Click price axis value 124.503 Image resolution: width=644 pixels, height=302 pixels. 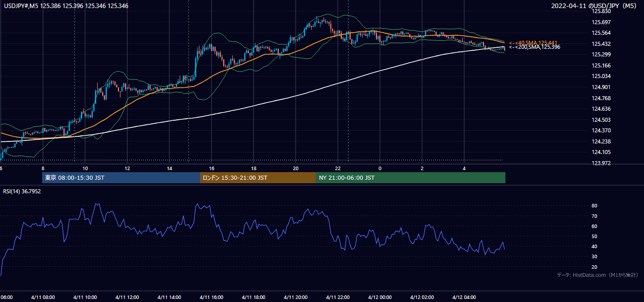coord(601,120)
